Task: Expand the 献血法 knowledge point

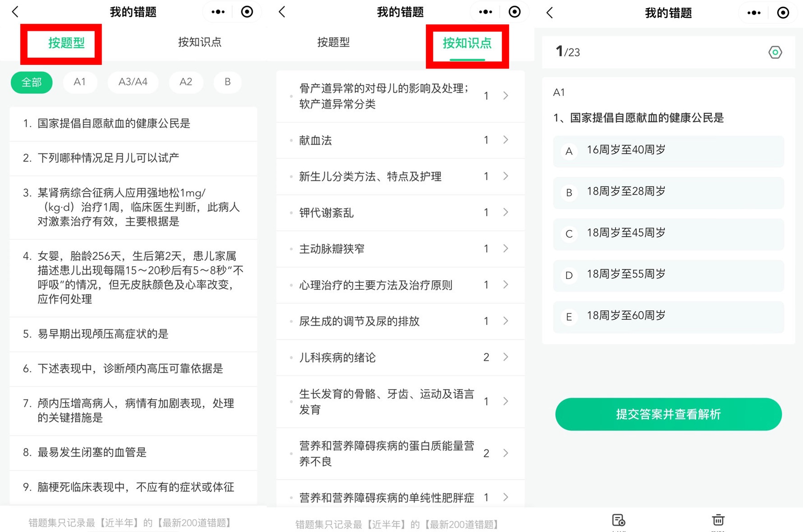Action: pyautogui.click(x=505, y=140)
